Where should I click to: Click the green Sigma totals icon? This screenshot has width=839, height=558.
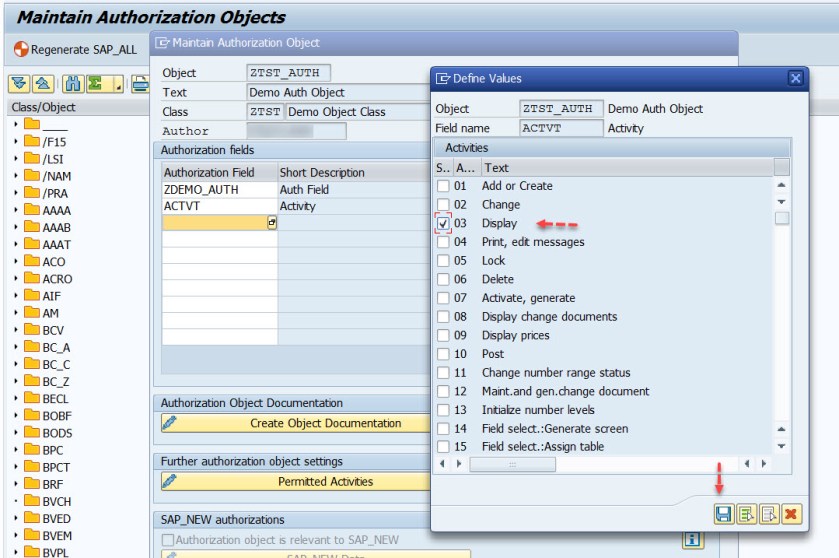pyautogui.click(x=95, y=83)
